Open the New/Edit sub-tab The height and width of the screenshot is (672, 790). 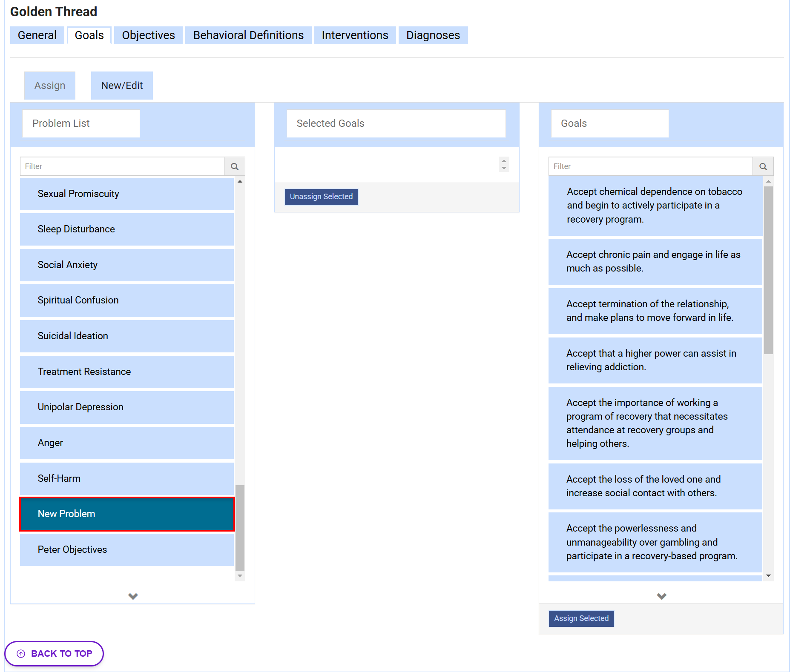click(122, 86)
